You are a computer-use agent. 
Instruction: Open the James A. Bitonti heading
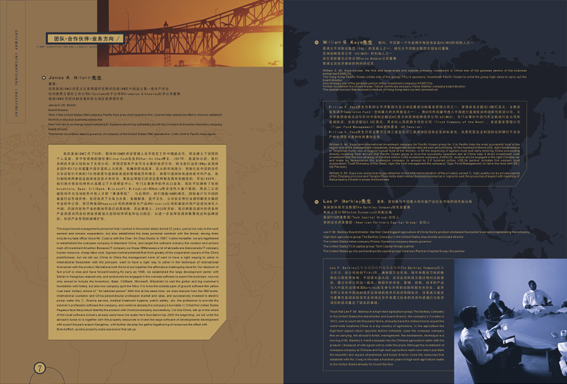[x=75, y=78]
